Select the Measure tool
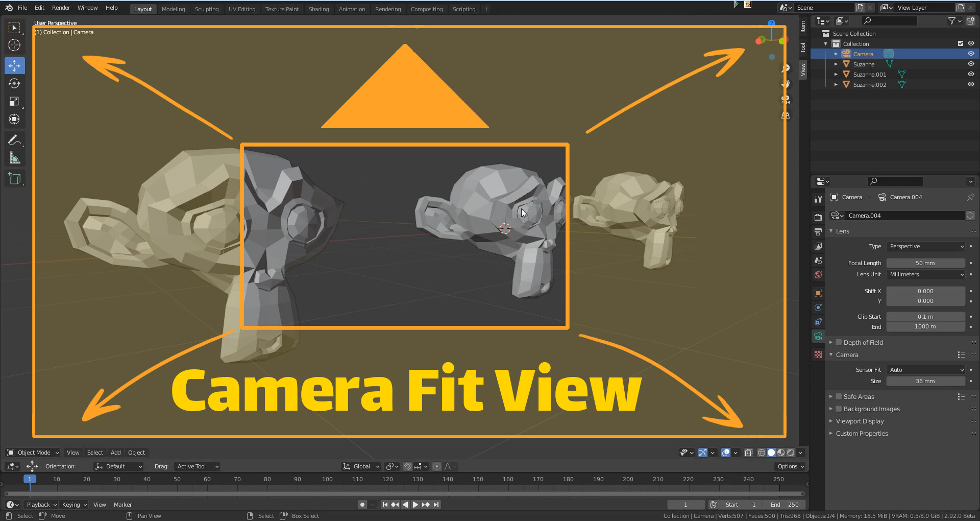This screenshot has height=521, width=980. 14,157
